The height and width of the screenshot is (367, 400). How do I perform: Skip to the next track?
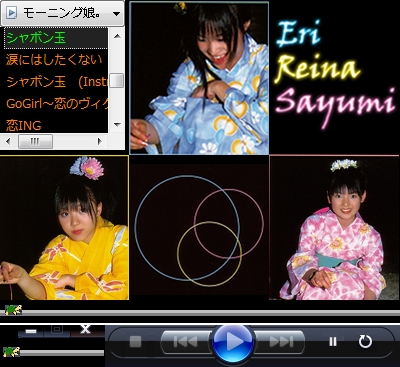281,342
